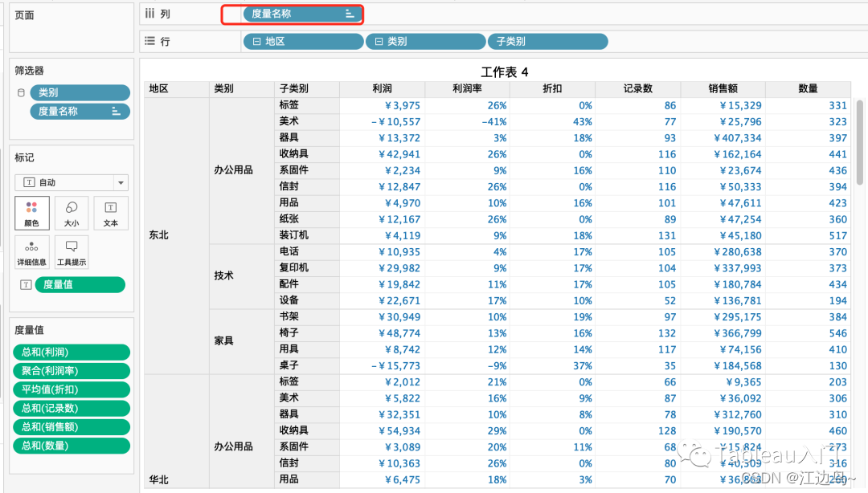Select the 类别 pill on the Rows shelf
This screenshot has height=493, width=868.
coord(424,40)
